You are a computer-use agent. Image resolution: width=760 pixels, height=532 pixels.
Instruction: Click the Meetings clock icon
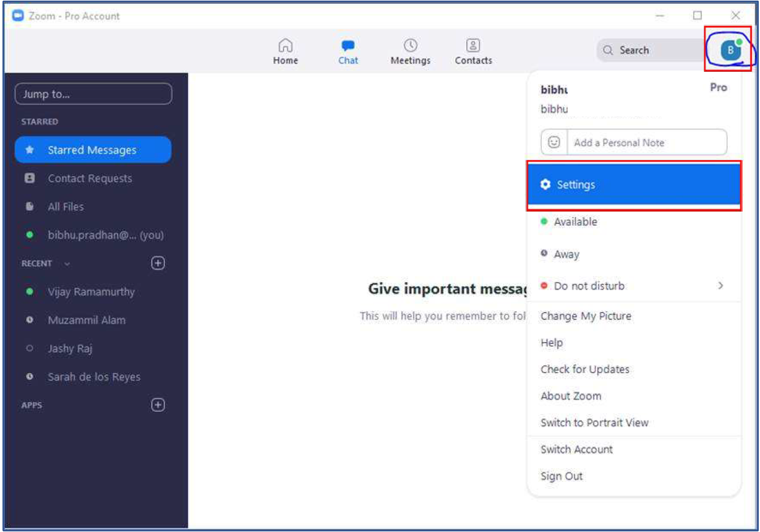[411, 45]
